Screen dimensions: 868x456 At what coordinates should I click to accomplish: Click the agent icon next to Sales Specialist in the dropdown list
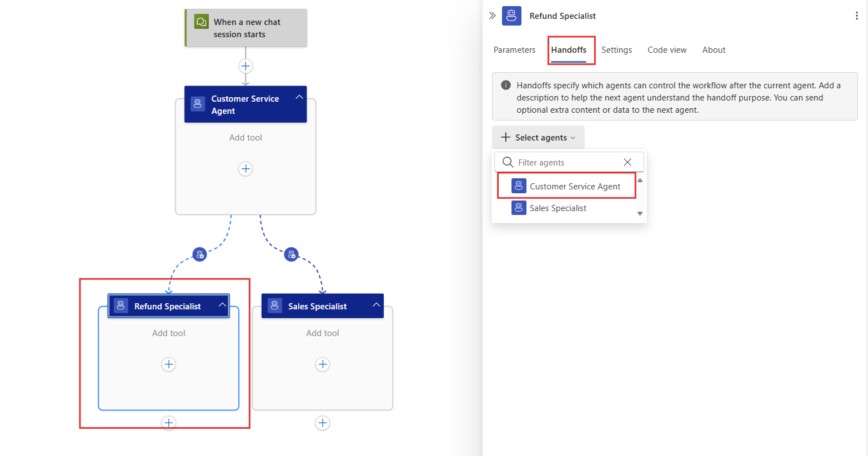tap(518, 207)
